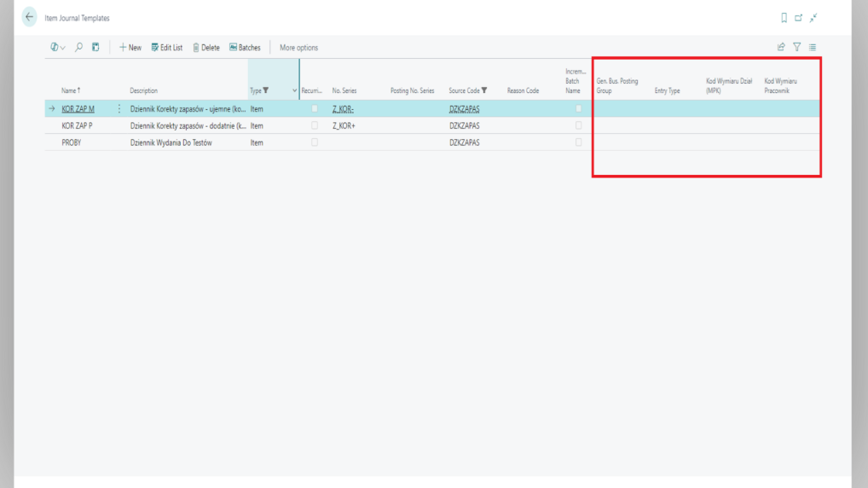Open page in new window icon
Screen dimensions: 868x488
pyautogui.click(x=799, y=18)
